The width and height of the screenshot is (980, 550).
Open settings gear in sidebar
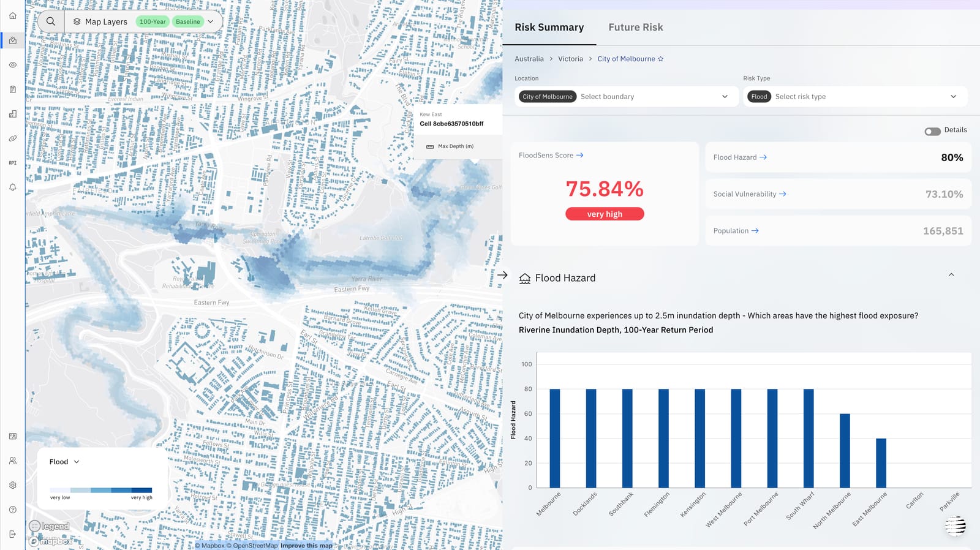coord(12,485)
